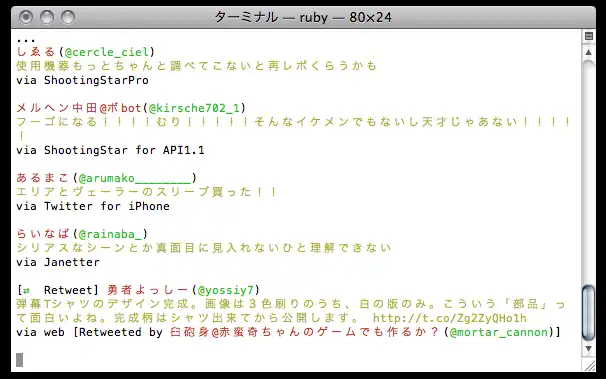Click the text 'Retweeted by'
The height and width of the screenshot is (379, 606).
click(x=121, y=332)
